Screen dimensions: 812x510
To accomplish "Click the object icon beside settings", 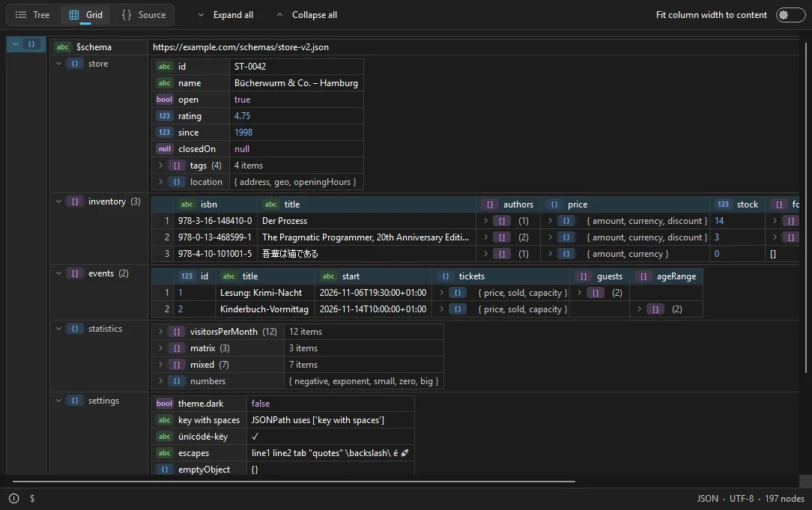I will 75,401.
